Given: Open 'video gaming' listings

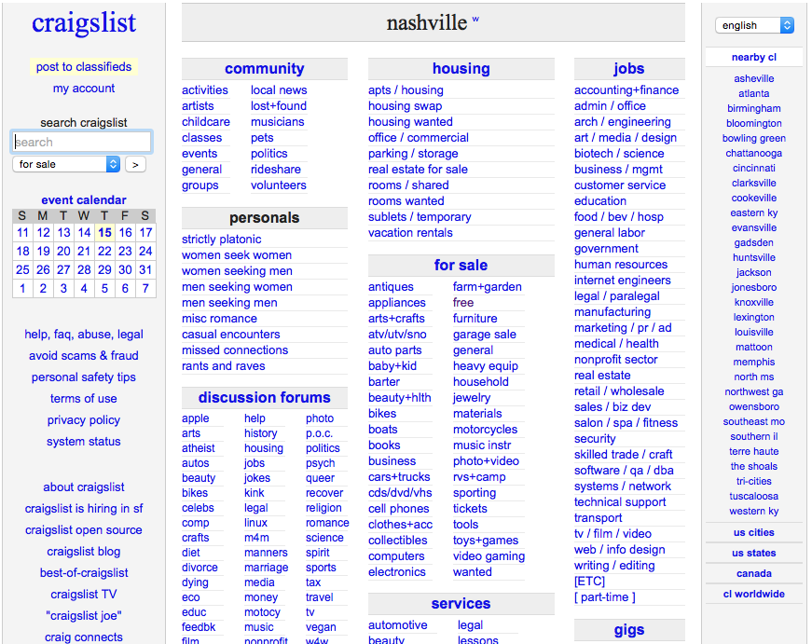Looking at the screenshot, I should coord(489,556).
